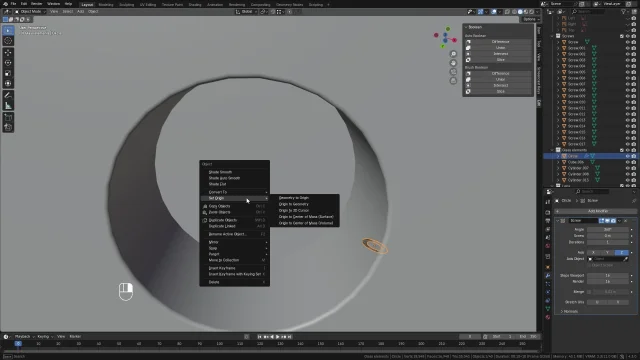Viewport: 640px width, 360px height.
Task: Click the viewport navigation gizmo
Action: pos(445,38)
